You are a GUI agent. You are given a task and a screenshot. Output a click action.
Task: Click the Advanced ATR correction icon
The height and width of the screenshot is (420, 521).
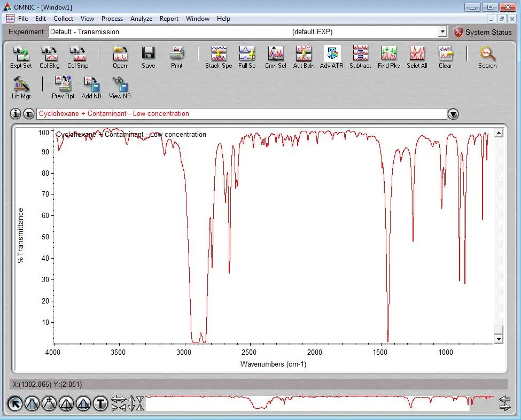[x=332, y=57]
